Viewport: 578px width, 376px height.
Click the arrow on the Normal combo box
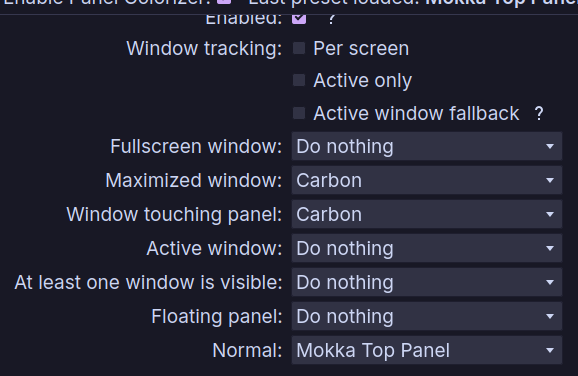550,350
